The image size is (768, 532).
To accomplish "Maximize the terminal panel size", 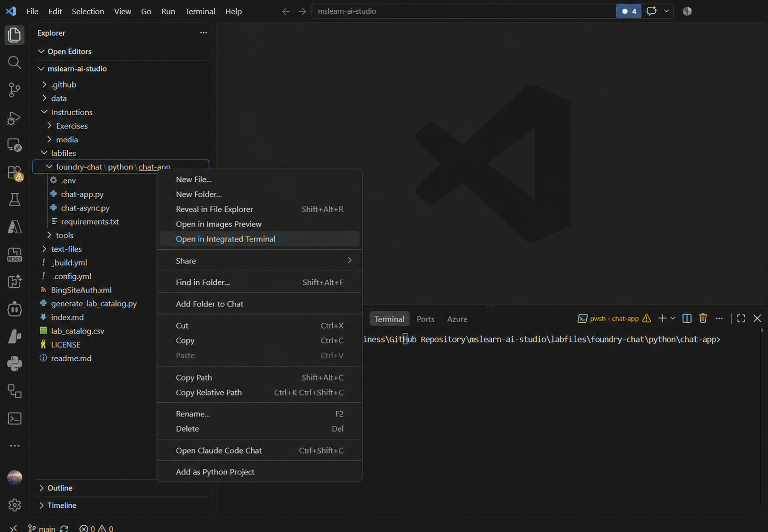I will tap(741, 318).
